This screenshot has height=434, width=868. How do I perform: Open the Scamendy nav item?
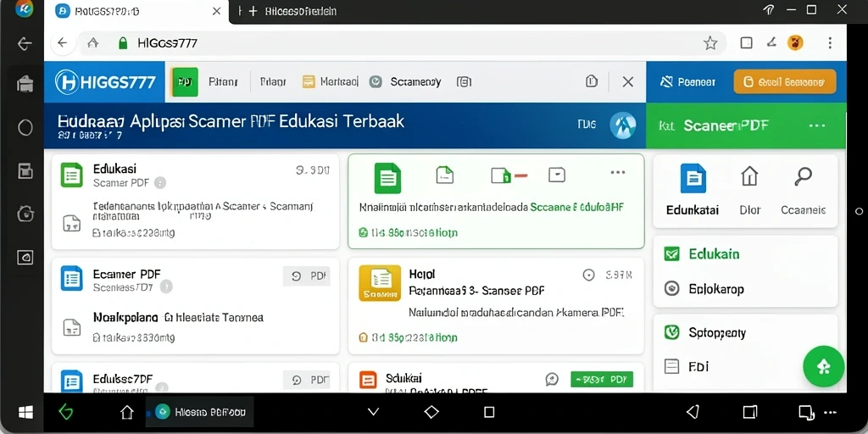[x=405, y=82]
